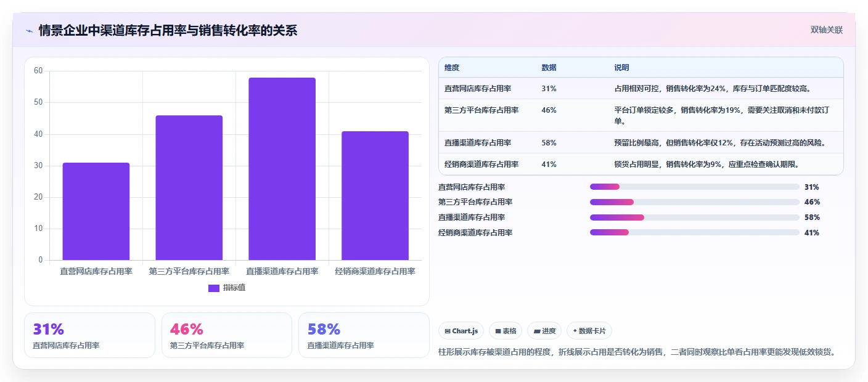Click the 进度 tag chip

coord(544,331)
